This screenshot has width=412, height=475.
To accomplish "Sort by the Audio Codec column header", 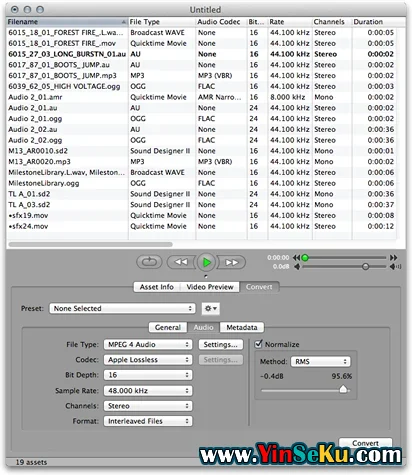I will point(221,22).
